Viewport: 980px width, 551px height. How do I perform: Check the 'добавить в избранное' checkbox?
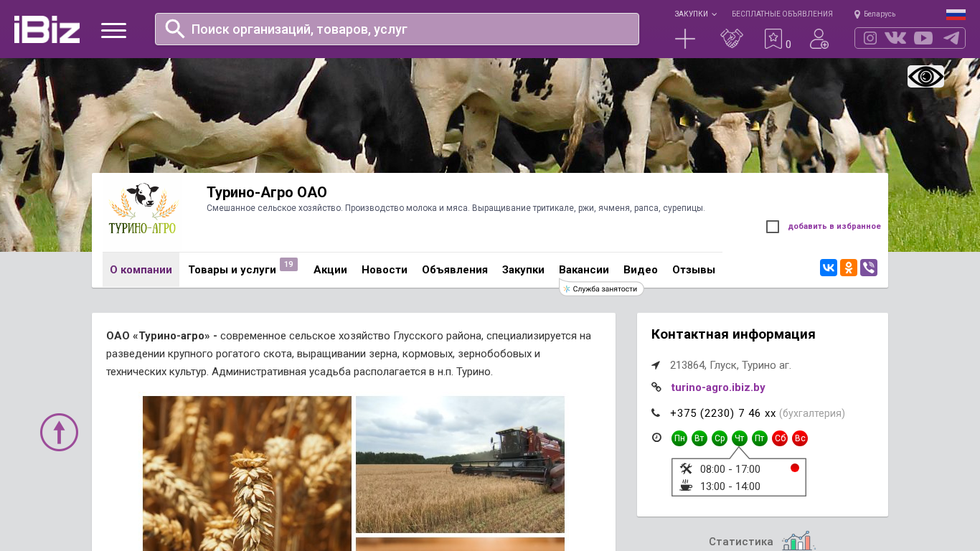[773, 227]
